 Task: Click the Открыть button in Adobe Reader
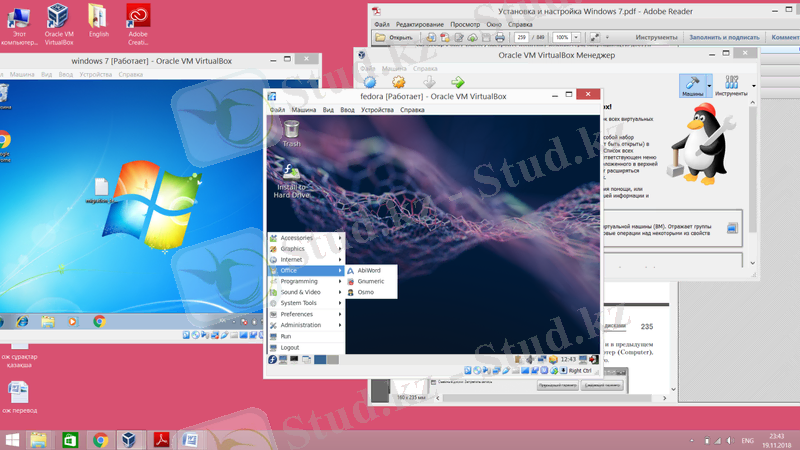(396, 37)
